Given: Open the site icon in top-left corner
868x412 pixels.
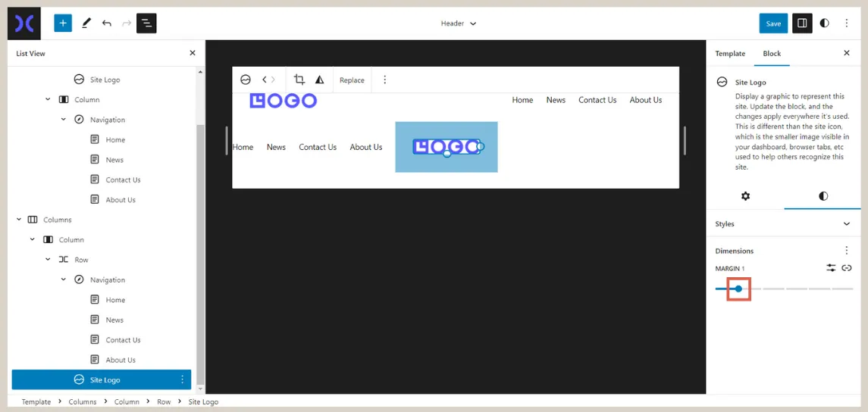Looking at the screenshot, I should (24, 23).
